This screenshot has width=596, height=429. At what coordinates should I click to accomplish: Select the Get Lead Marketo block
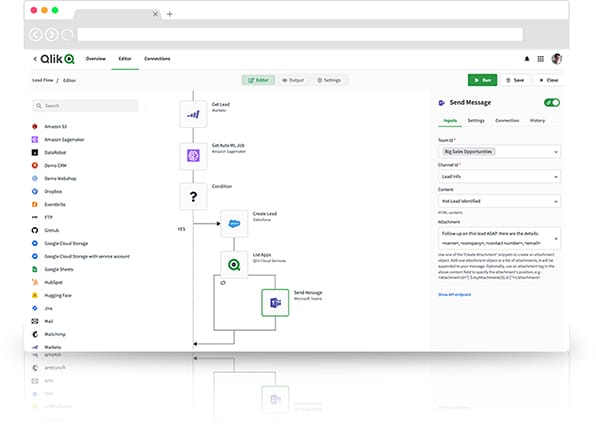tap(193, 114)
